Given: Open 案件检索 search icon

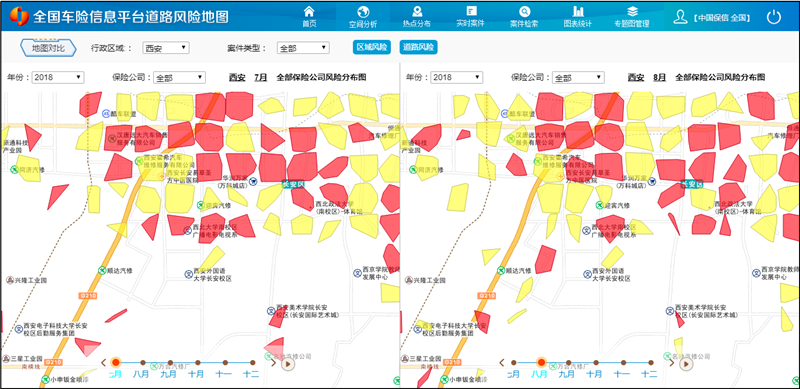Looking at the screenshot, I should pos(524,11).
